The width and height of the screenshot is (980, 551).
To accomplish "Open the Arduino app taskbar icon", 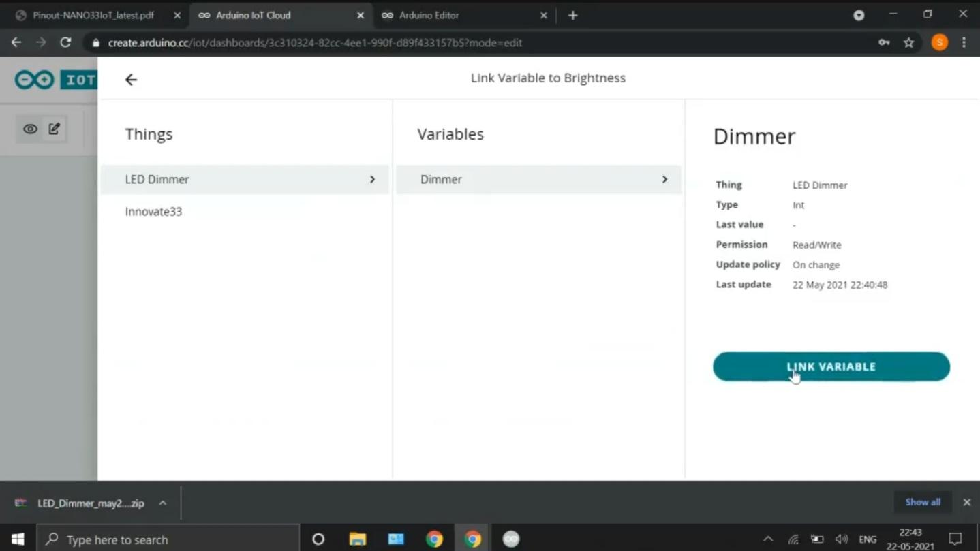I will point(510,539).
